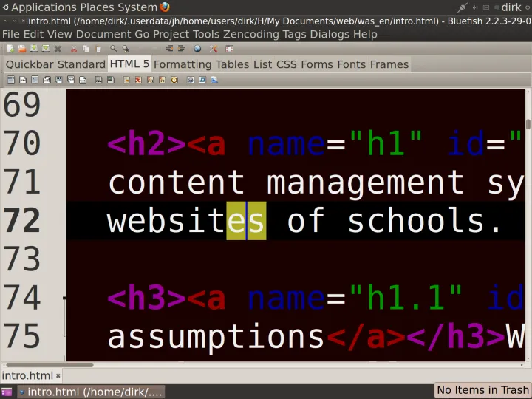Open the Document menu
This screenshot has height=399, width=532.
pyautogui.click(x=103, y=34)
